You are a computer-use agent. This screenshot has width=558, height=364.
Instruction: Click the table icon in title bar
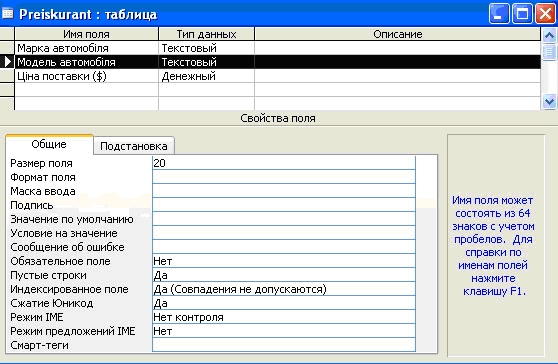tap(7, 14)
